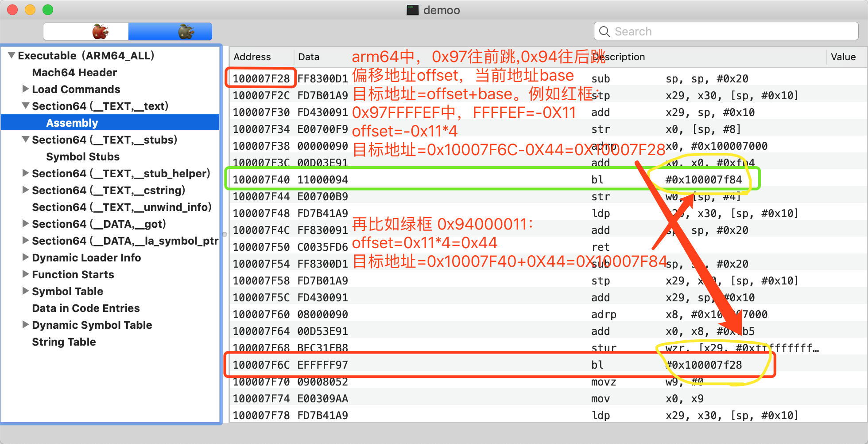868x444 pixels.
Task: Select row at address 100007F74
Action: 548,398
